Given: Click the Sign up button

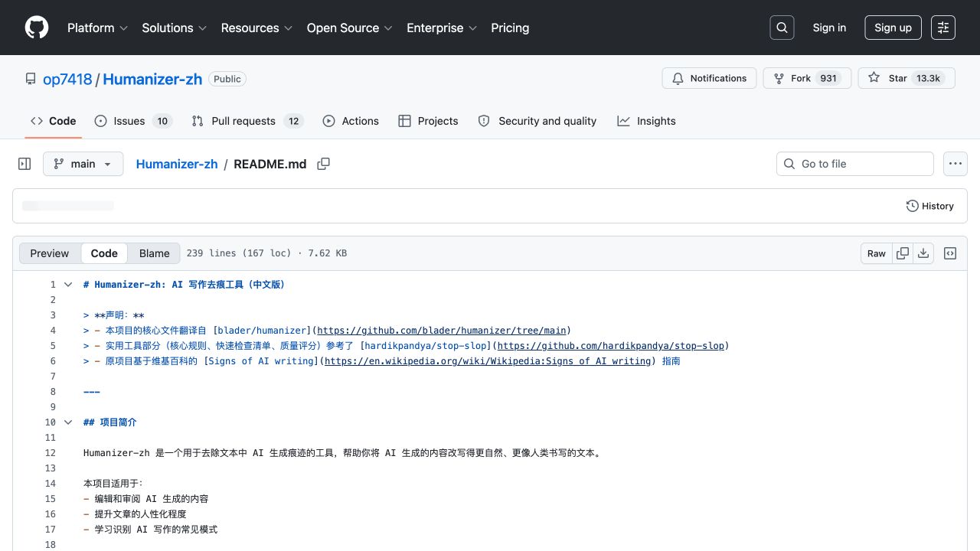Looking at the screenshot, I should [893, 28].
